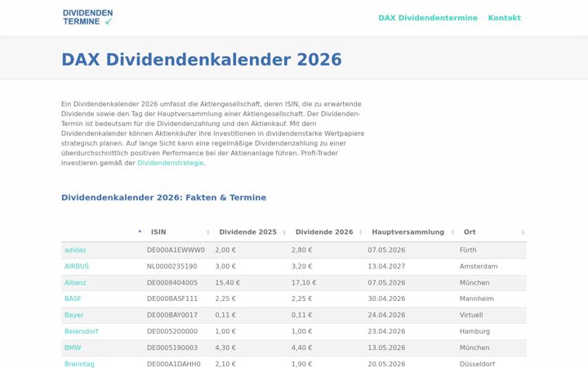588x368 pixels.
Task: Open the adidas company link
Action: (75, 250)
